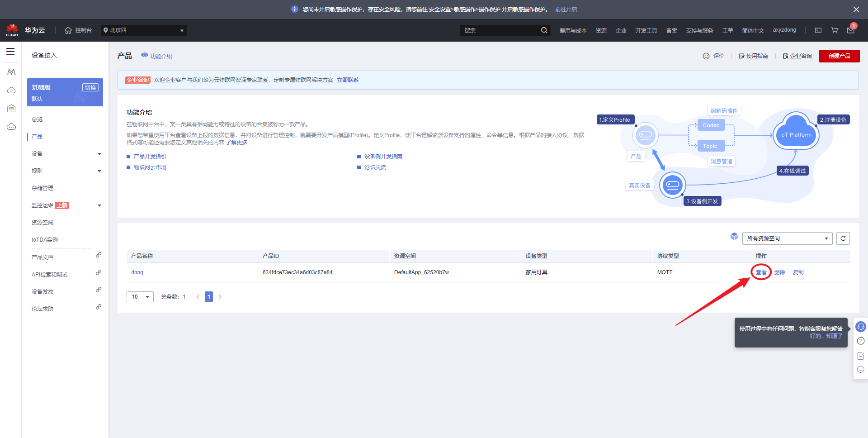Open the 资源 top menu

(601, 30)
